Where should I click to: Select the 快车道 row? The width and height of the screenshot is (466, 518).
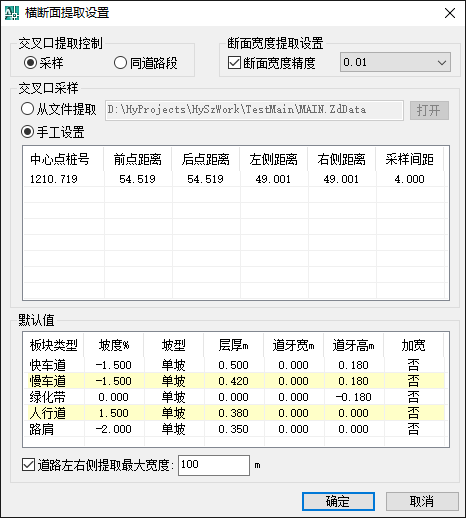[x=234, y=365]
